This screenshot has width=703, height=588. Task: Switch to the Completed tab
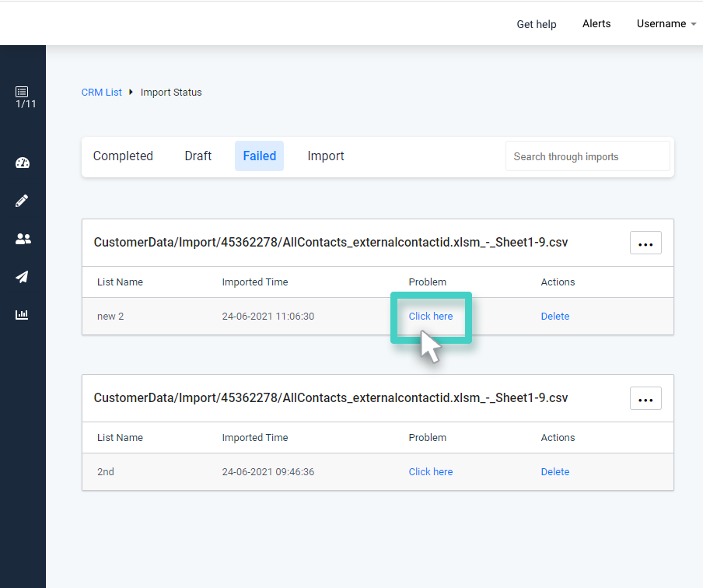(x=123, y=156)
